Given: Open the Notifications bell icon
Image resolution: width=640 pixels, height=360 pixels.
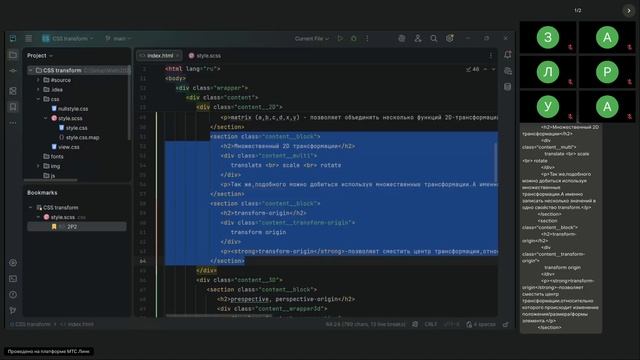Looking at the screenshot, I should click(x=508, y=55).
